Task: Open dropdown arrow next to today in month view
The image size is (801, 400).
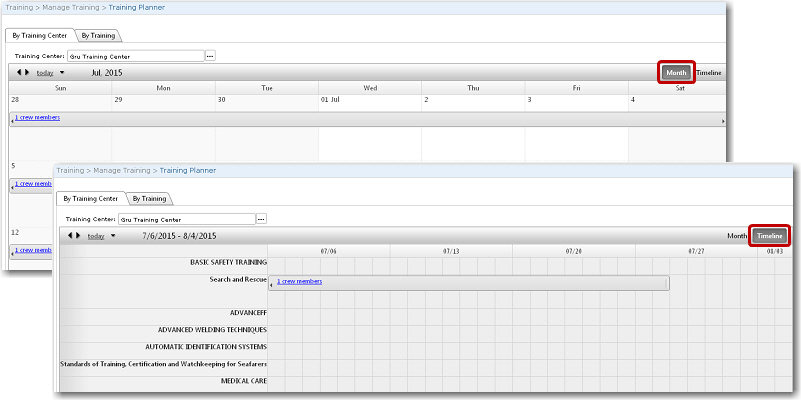Action: (62, 73)
